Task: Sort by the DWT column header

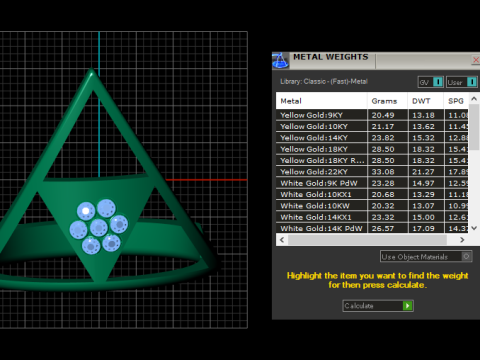Action: pos(426,101)
